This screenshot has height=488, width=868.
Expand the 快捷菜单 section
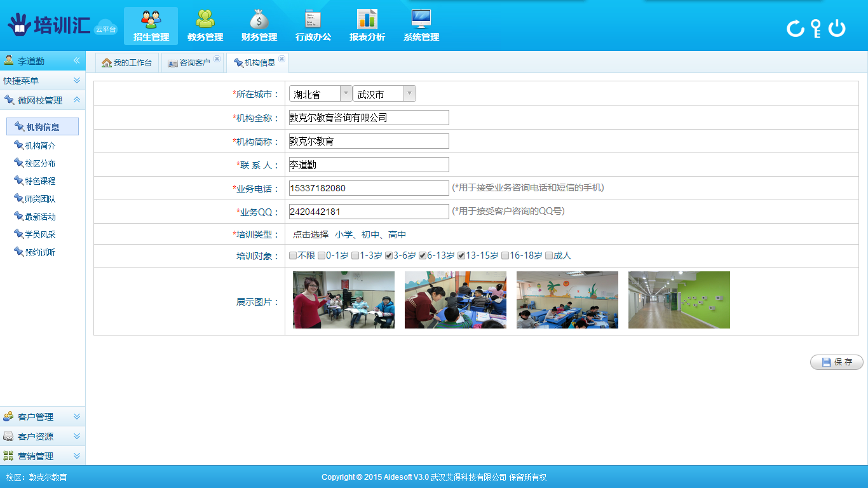(43, 81)
